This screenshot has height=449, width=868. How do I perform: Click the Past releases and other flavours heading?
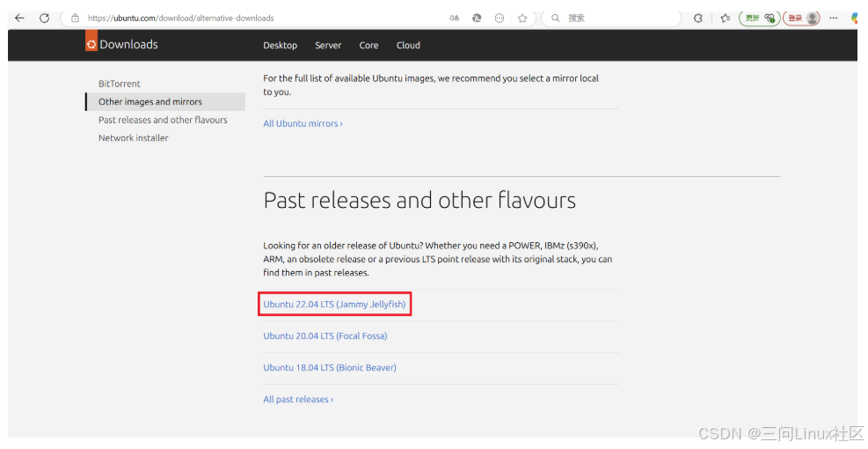point(419,200)
